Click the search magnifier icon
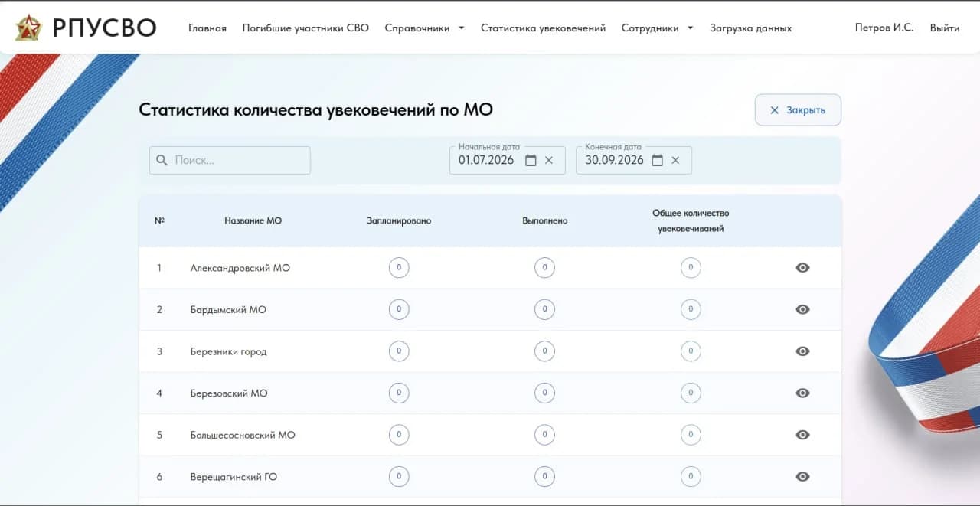Viewport: 980px width, 506px height. click(162, 160)
